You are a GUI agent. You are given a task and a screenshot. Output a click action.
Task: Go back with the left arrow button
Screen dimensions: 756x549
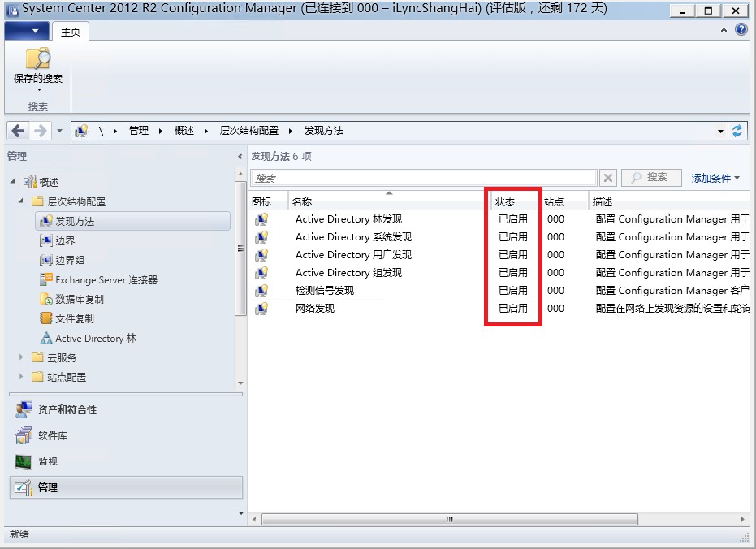coord(19,131)
